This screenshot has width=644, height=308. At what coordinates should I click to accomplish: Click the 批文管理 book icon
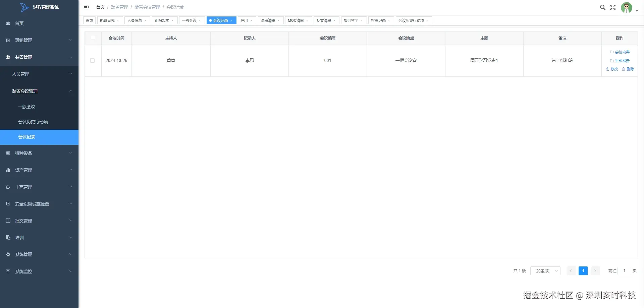[8, 221]
